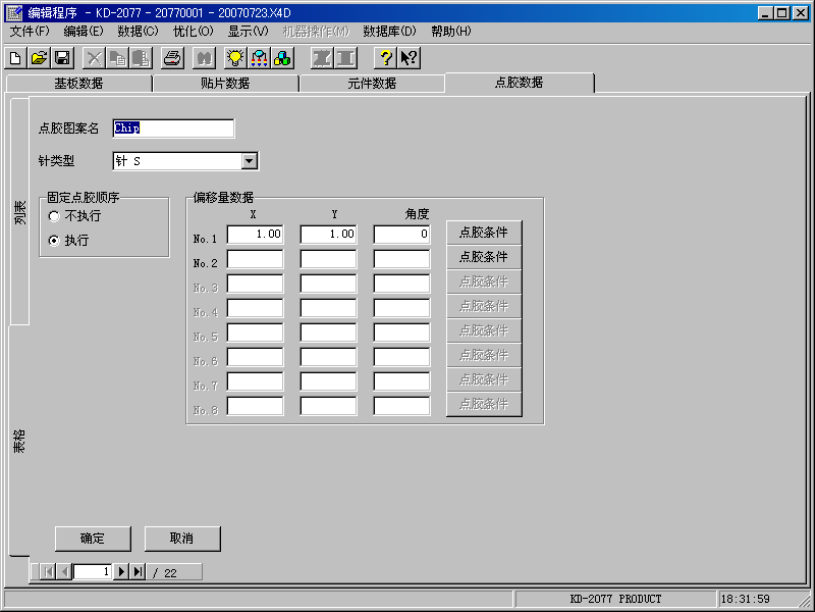The image size is (815, 612).
Task: Open help with the yellow question mark icon
Action: [x=385, y=58]
